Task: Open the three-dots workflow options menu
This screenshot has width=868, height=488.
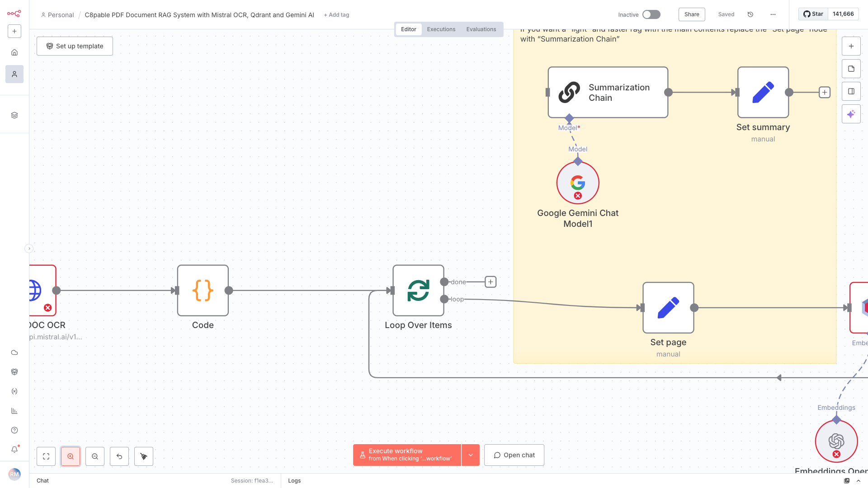Action: coord(773,14)
